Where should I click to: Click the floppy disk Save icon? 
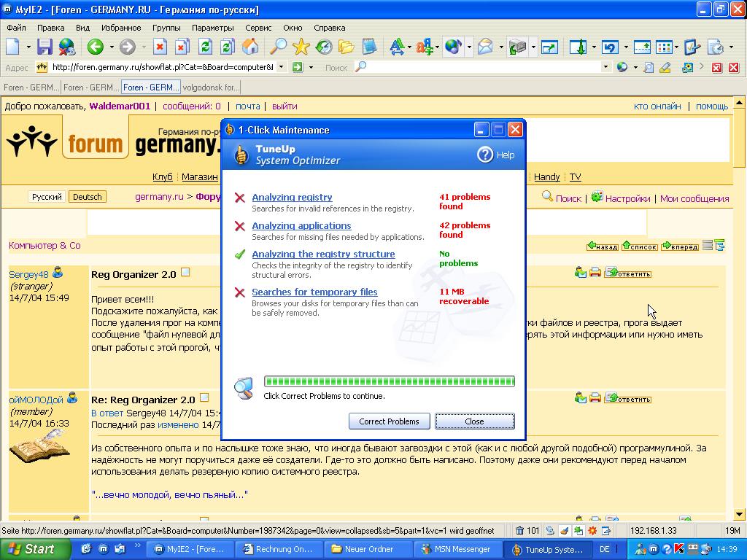click(x=44, y=47)
